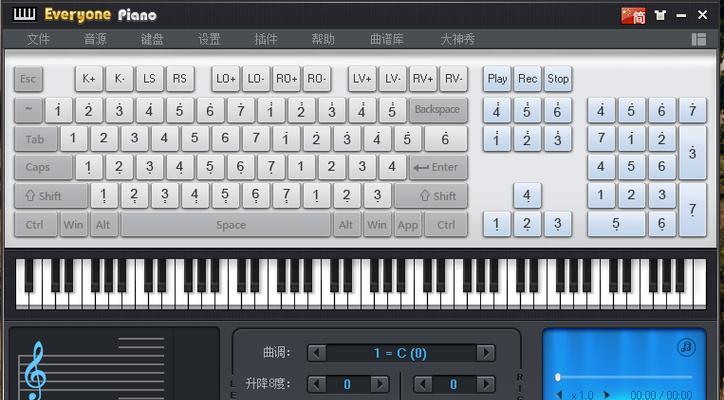Open the skin shirt icon in title bar
Screen dimensions: 724x400
660,16
